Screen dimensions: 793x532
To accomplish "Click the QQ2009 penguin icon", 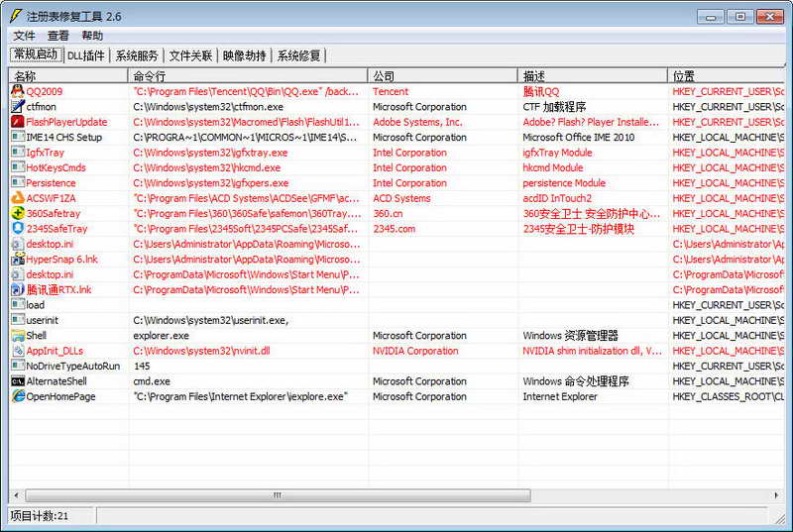I will pyautogui.click(x=18, y=91).
